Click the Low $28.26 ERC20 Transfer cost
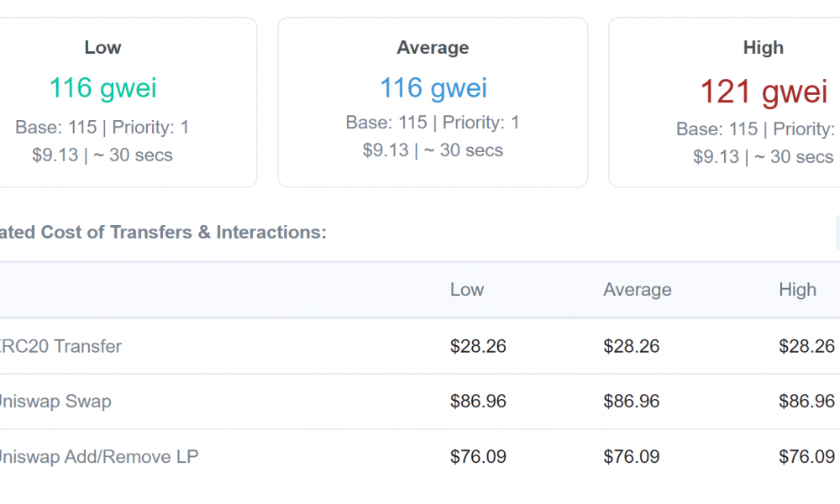 478,347
